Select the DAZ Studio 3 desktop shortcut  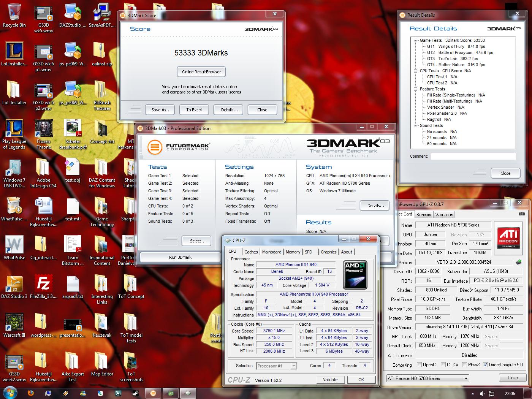[x=14, y=287]
